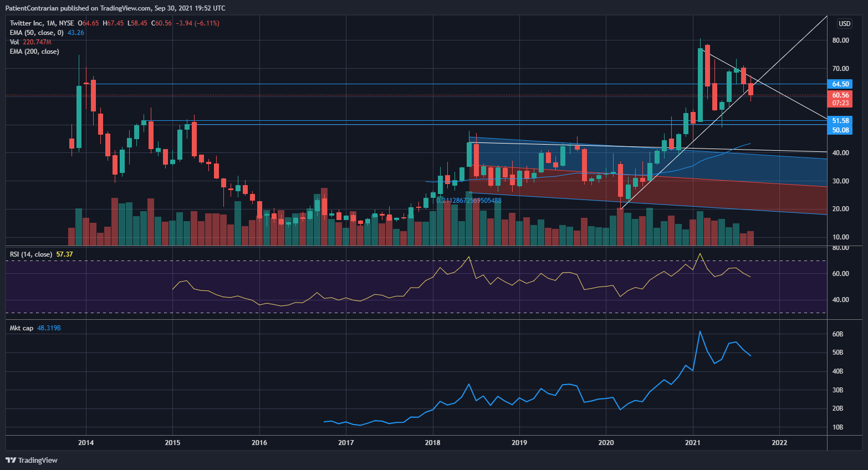Click the 30B market cap scale value
The height and width of the screenshot is (470, 868).
(x=838, y=390)
